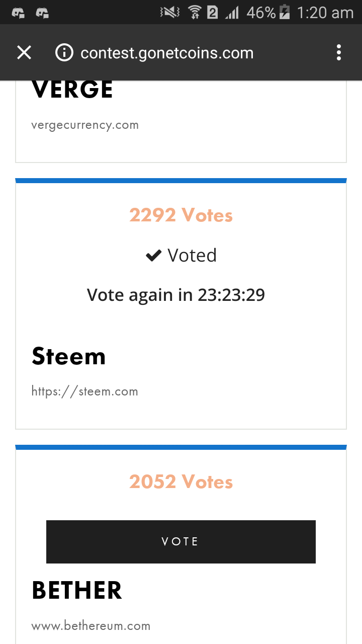Tap the battery charging icon
The width and height of the screenshot is (362, 644).
[285, 13]
